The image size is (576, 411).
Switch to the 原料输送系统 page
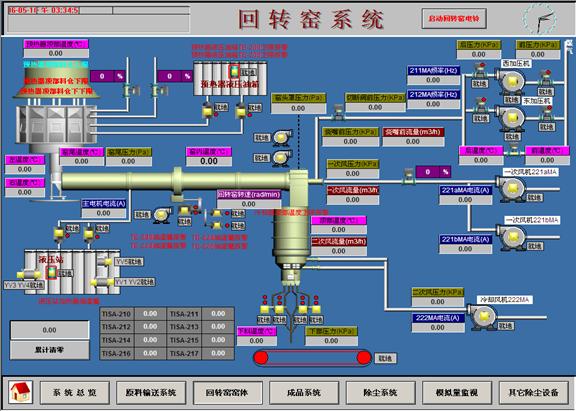[x=151, y=393]
